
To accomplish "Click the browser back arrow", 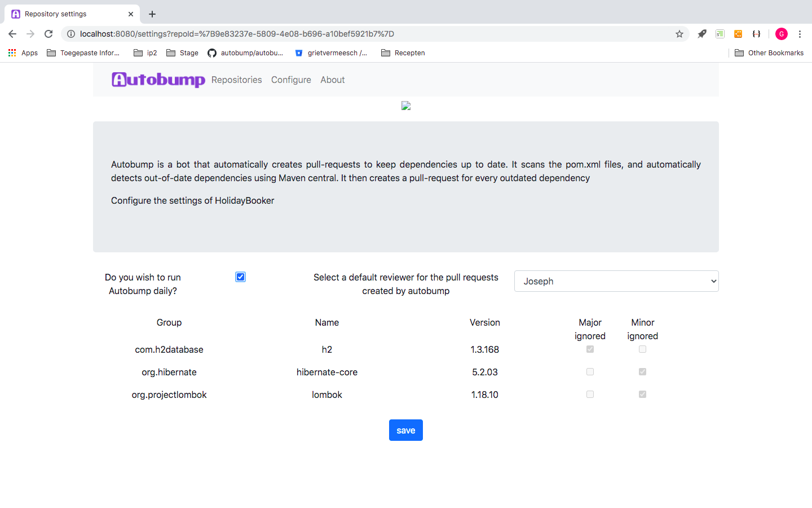I will pyautogui.click(x=12, y=34).
